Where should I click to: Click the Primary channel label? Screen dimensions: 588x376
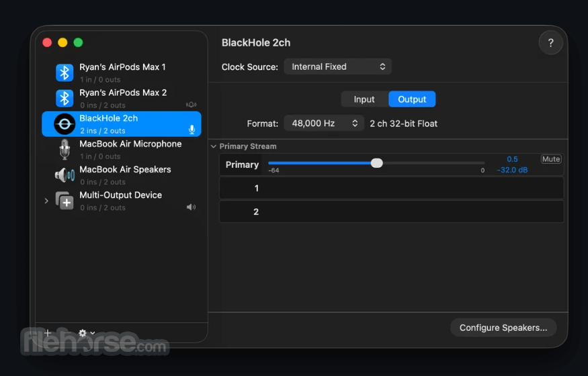(242, 164)
